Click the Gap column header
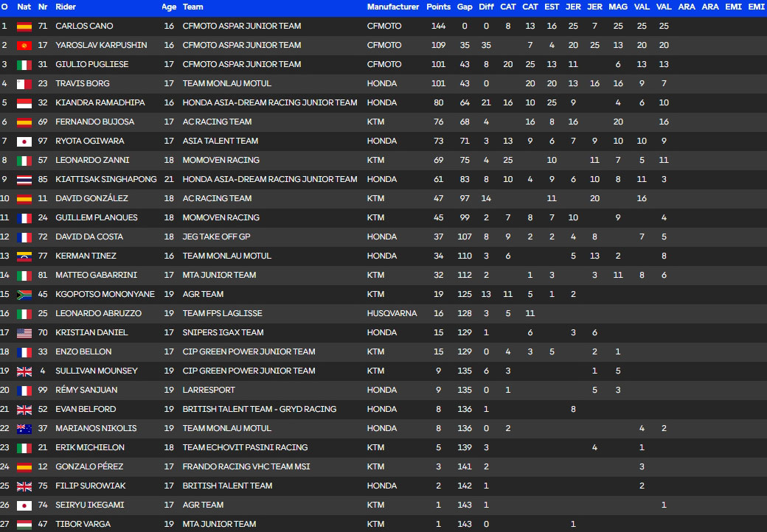 click(x=465, y=7)
